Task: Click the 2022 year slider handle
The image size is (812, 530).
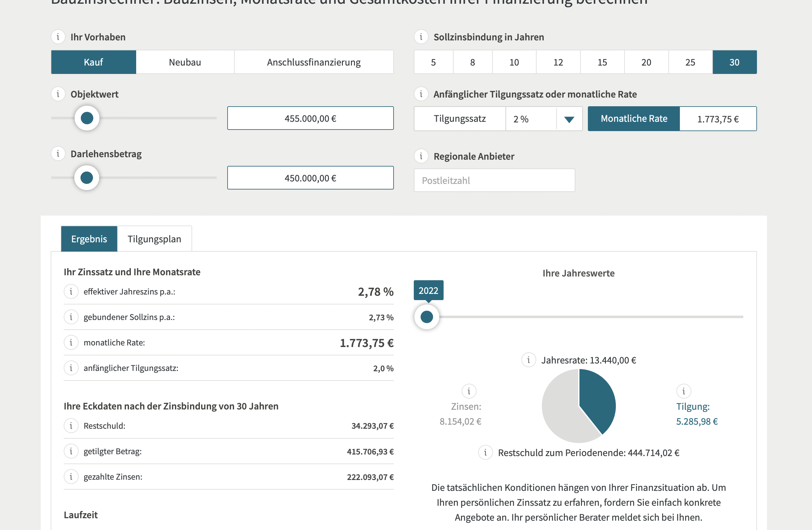Action: pos(427,317)
